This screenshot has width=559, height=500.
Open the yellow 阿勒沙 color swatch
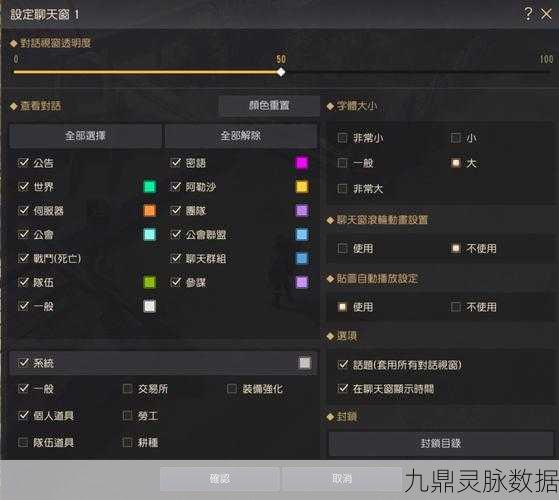[302, 187]
